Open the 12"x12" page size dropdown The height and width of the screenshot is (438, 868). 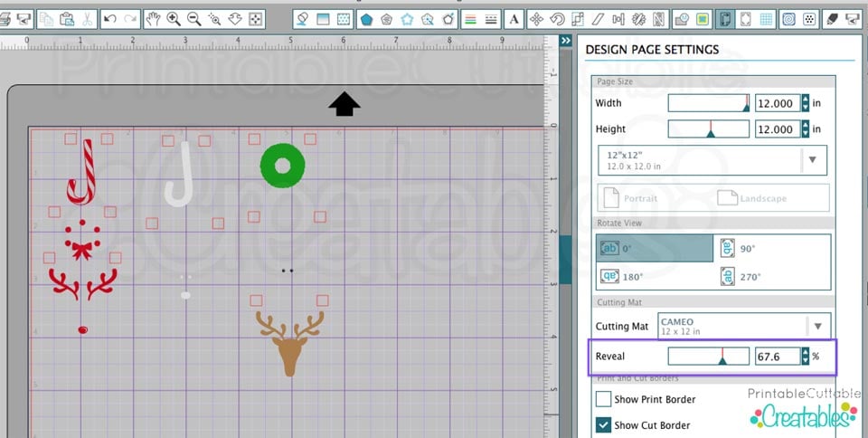pos(712,160)
